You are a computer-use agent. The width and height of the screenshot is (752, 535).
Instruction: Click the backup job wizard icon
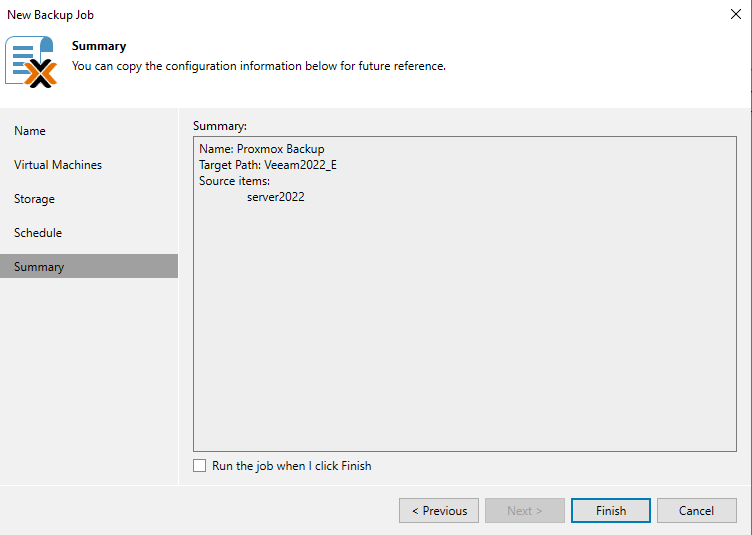[x=31, y=62]
